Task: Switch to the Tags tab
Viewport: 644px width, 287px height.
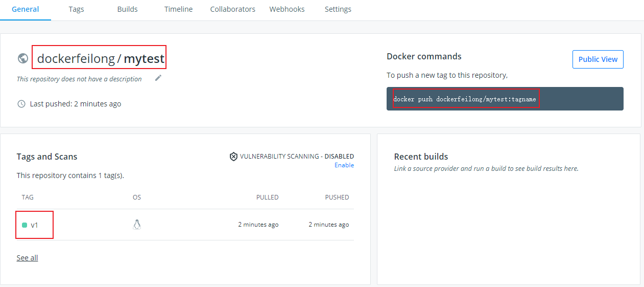Action: tap(76, 9)
